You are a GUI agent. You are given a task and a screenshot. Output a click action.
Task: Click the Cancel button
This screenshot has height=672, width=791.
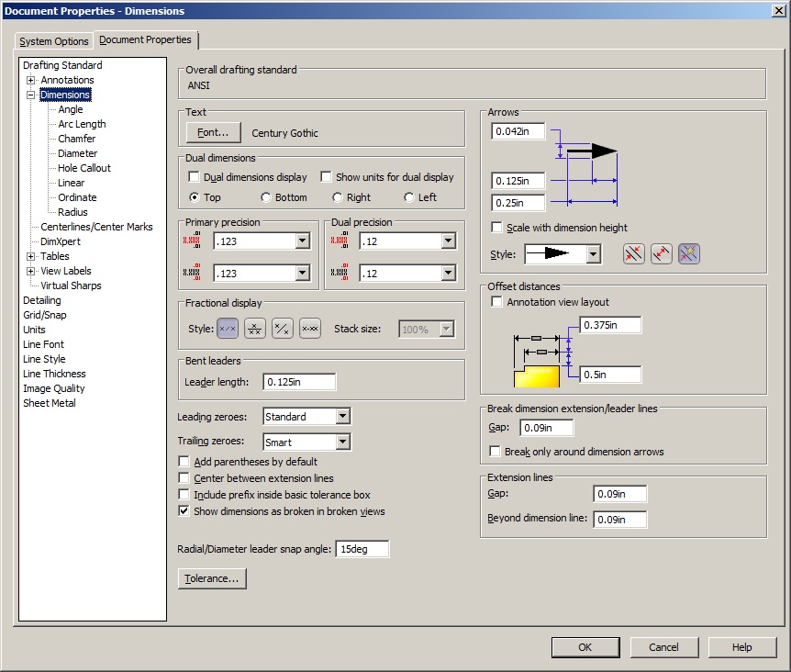pyautogui.click(x=663, y=647)
